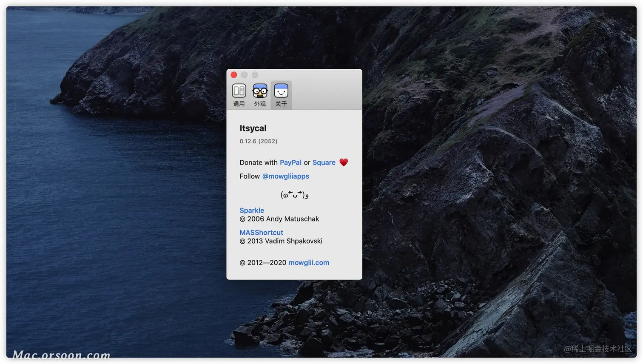Open the Square donation link

point(324,162)
